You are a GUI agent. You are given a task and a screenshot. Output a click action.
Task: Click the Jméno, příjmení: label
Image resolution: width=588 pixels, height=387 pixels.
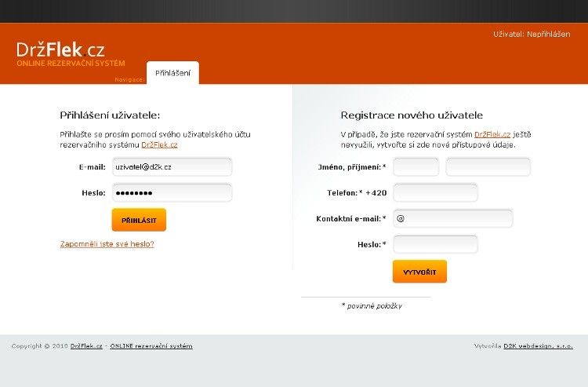click(x=352, y=167)
